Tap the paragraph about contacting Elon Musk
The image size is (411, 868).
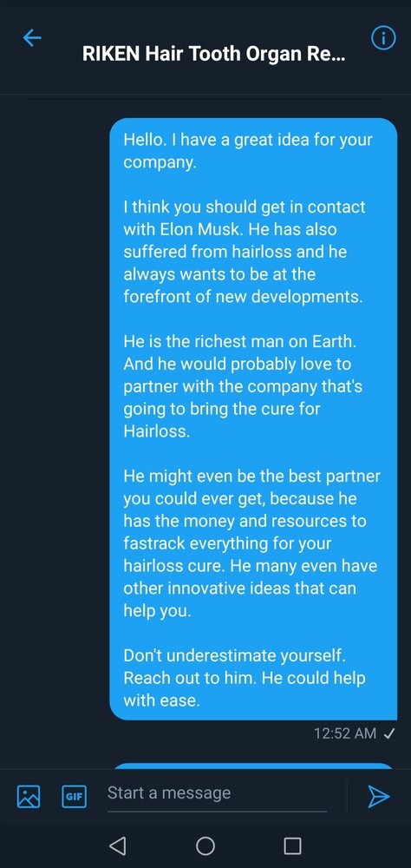pos(245,252)
